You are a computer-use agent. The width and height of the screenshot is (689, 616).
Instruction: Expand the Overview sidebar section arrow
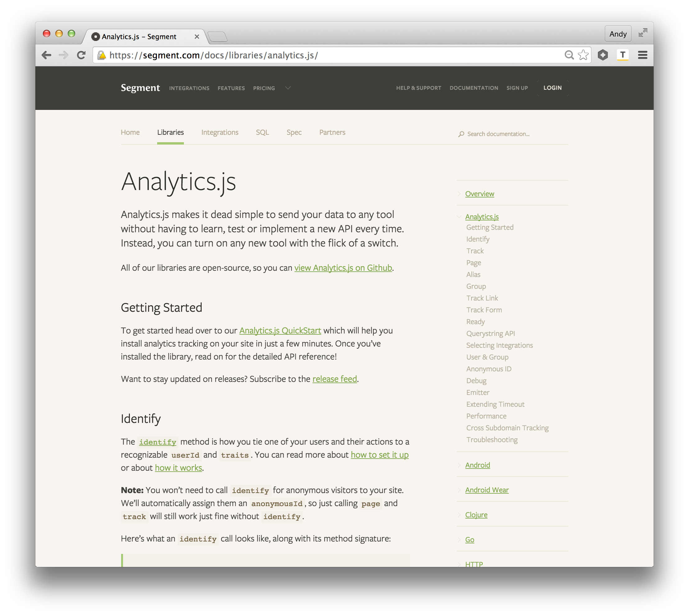(x=459, y=194)
